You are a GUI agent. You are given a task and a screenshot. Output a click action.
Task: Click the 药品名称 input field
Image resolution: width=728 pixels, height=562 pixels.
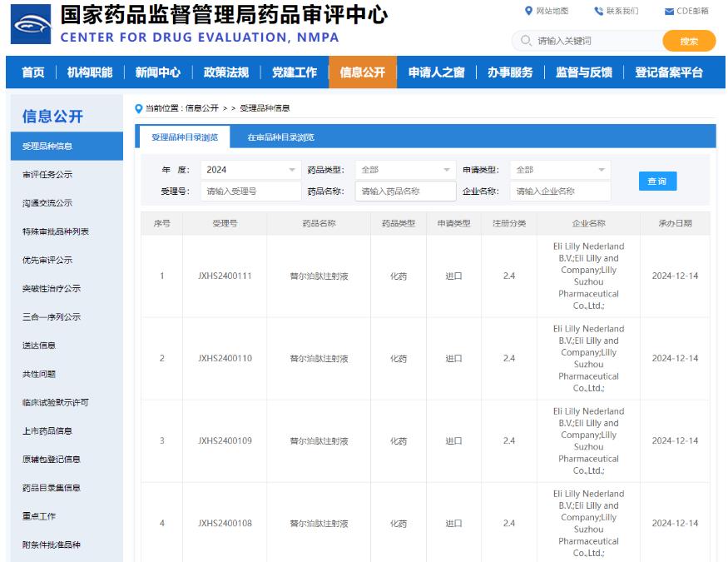[x=405, y=191]
